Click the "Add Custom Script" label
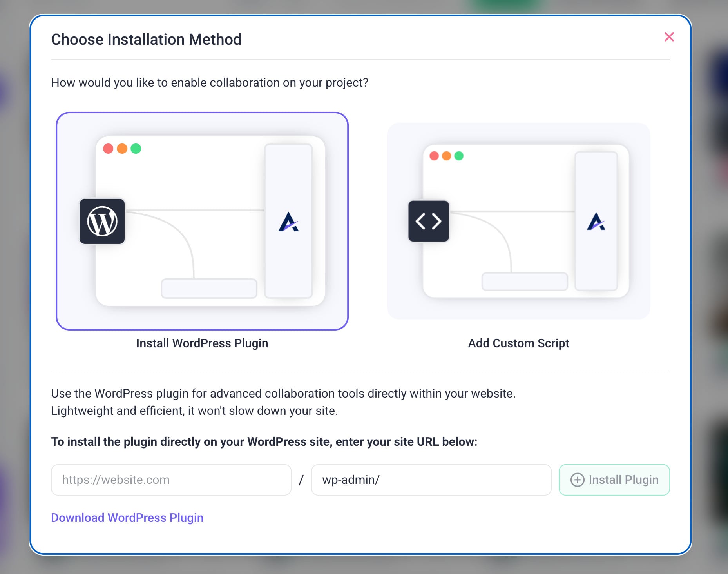 pyautogui.click(x=518, y=343)
